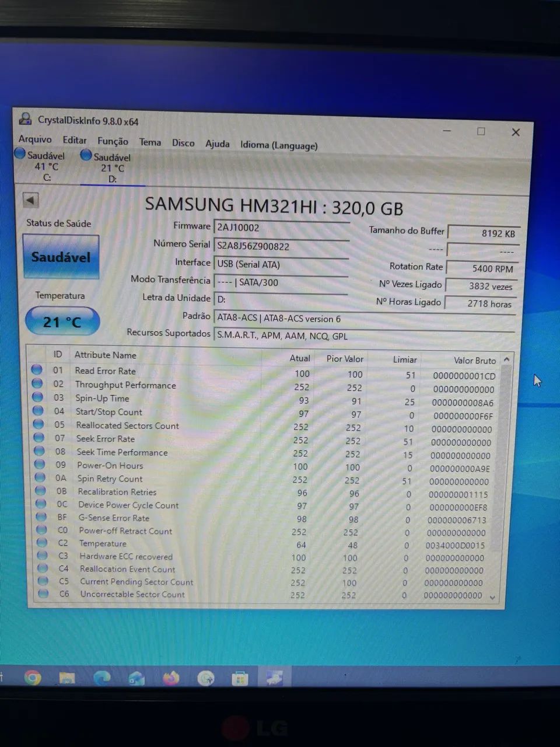The height and width of the screenshot is (747, 560).
Task: Click status circle of Seek Error Rate
Action: tap(38, 437)
